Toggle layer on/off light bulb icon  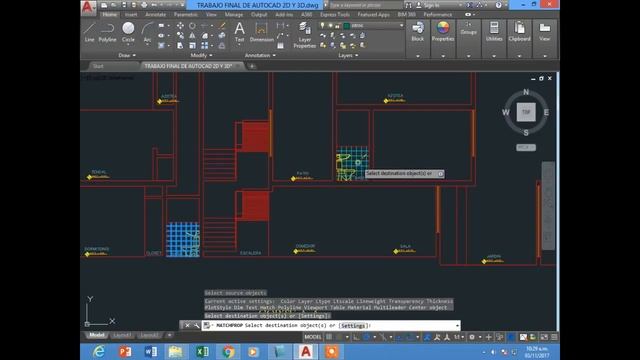click(322, 26)
